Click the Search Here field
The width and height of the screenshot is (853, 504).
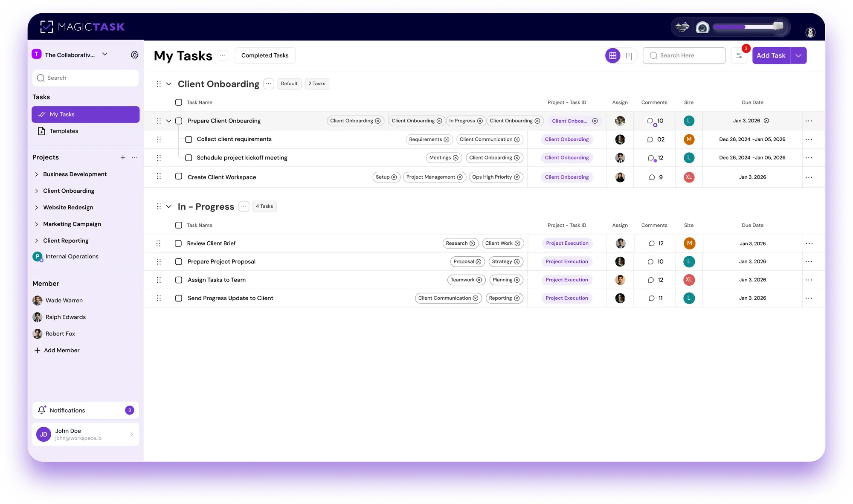click(684, 55)
